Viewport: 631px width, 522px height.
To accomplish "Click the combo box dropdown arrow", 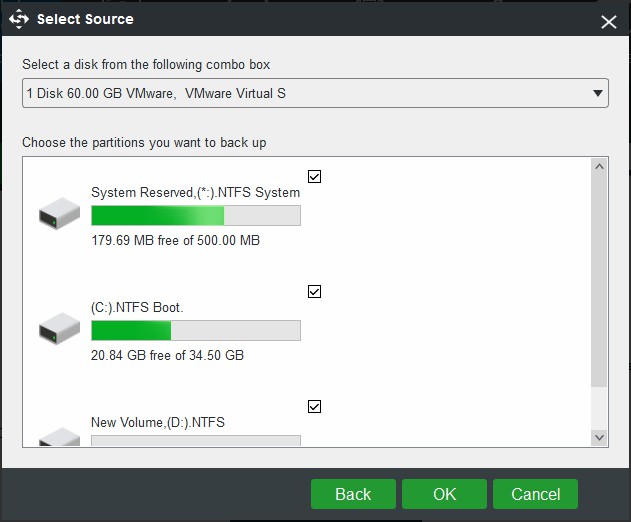I will [x=597, y=94].
